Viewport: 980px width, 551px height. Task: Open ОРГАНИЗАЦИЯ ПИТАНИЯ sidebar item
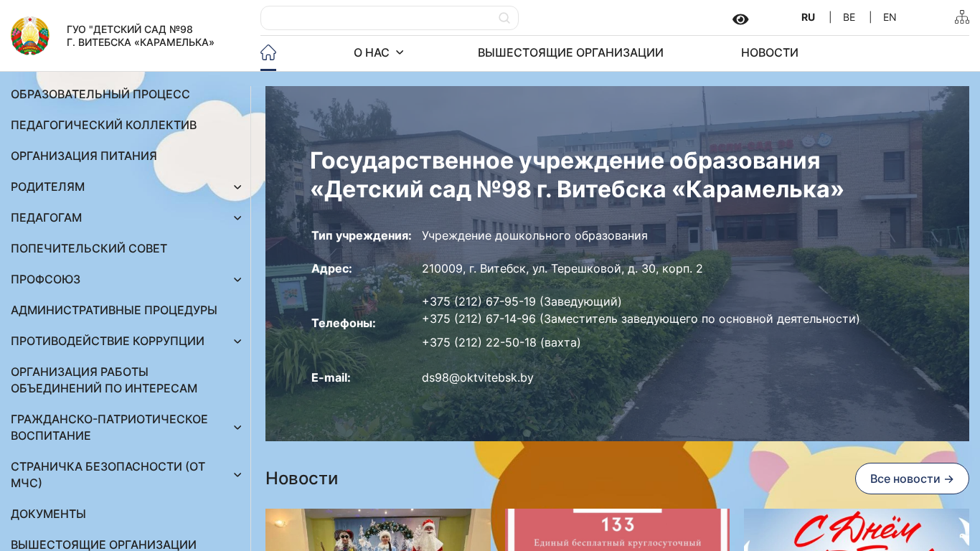[84, 156]
